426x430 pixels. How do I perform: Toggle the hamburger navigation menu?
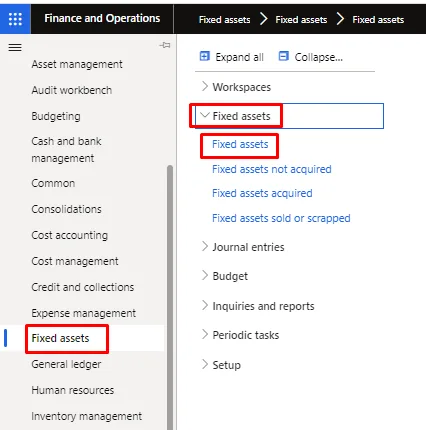click(15, 48)
